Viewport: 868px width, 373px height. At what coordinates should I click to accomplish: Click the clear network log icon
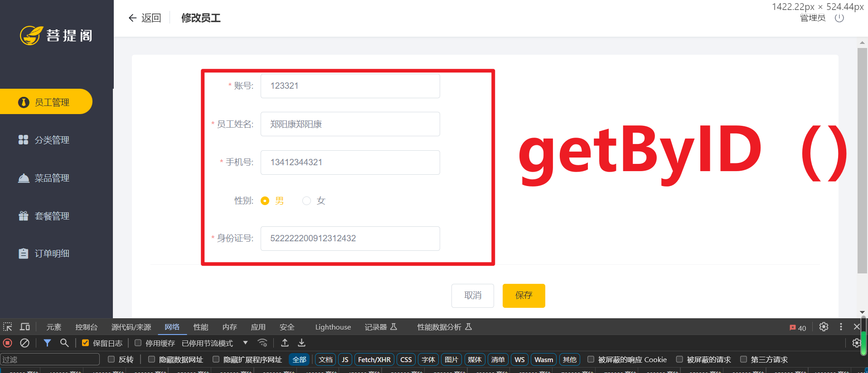click(25, 343)
